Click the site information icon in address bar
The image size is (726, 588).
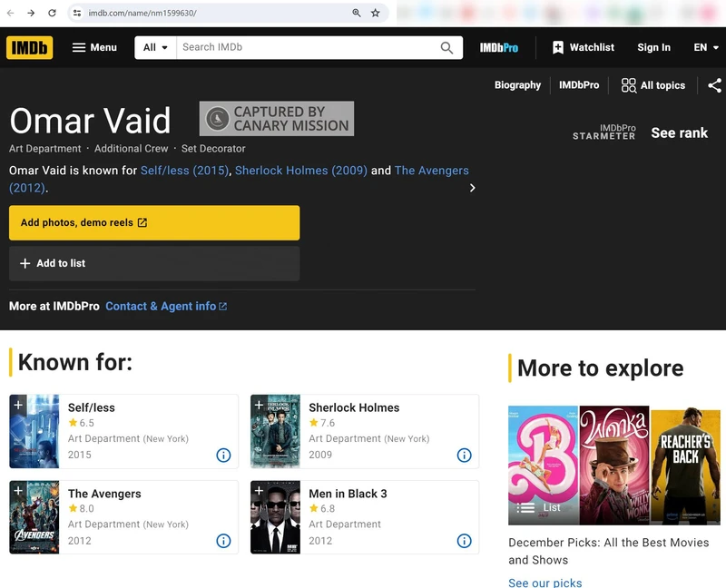click(x=77, y=13)
